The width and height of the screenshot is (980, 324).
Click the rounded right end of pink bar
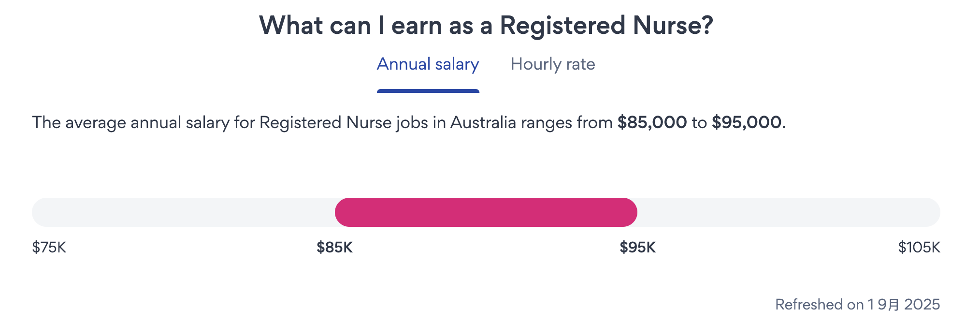click(x=628, y=212)
